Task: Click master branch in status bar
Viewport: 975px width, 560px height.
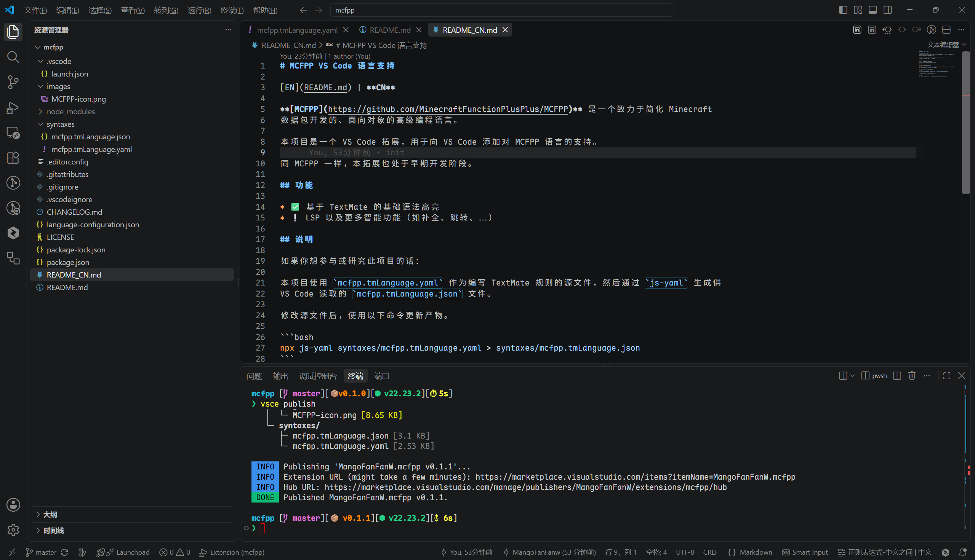Action: point(41,552)
